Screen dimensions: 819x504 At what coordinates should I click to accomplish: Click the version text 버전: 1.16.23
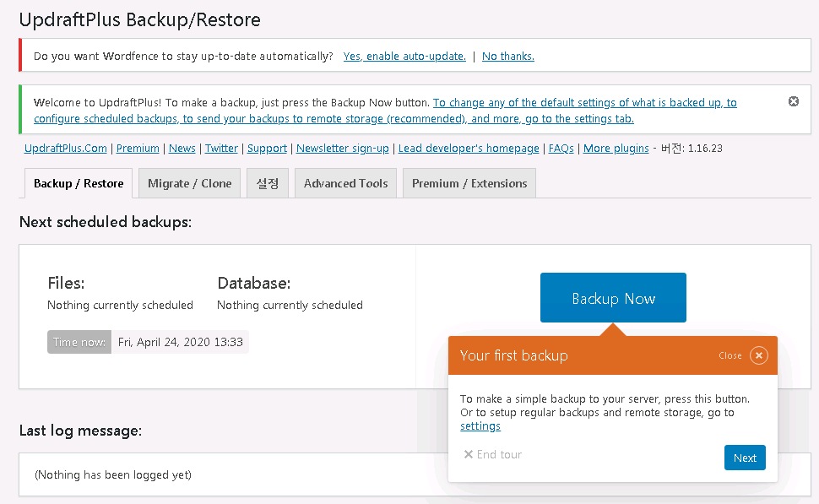[692, 149]
